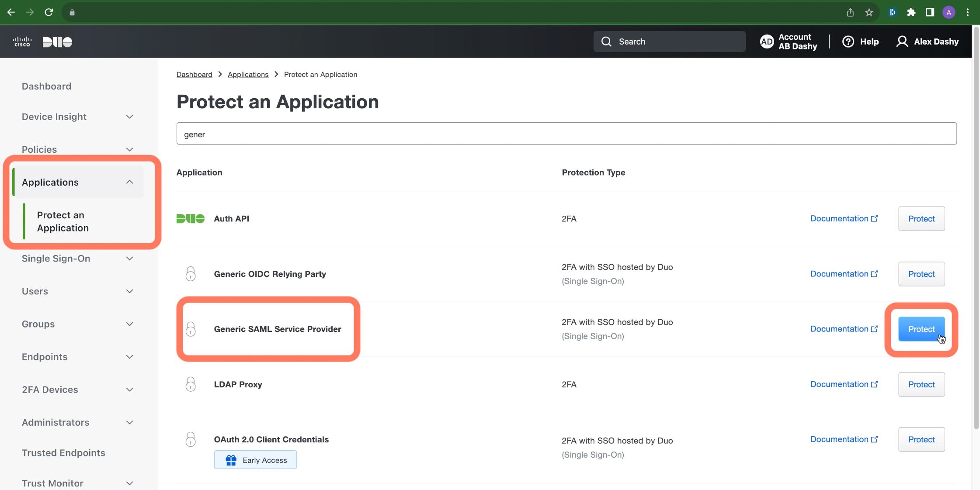Click the lock icon beside Generic SAML Service Provider

tap(191, 329)
